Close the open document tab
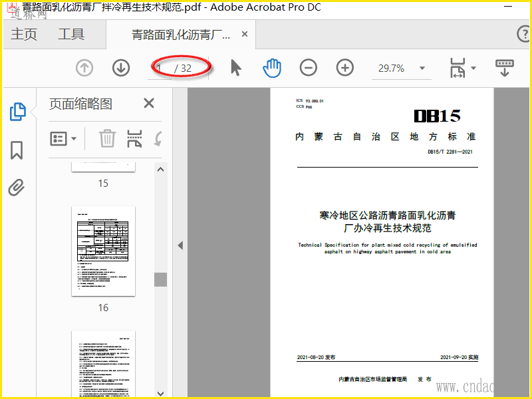The width and height of the screenshot is (532, 399). pyautogui.click(x=245, y=34)
